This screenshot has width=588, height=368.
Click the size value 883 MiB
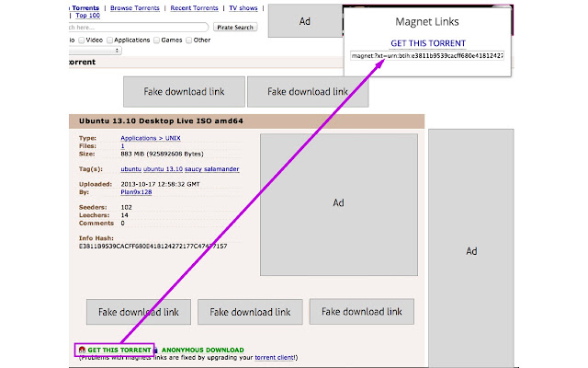coord(162,154)
